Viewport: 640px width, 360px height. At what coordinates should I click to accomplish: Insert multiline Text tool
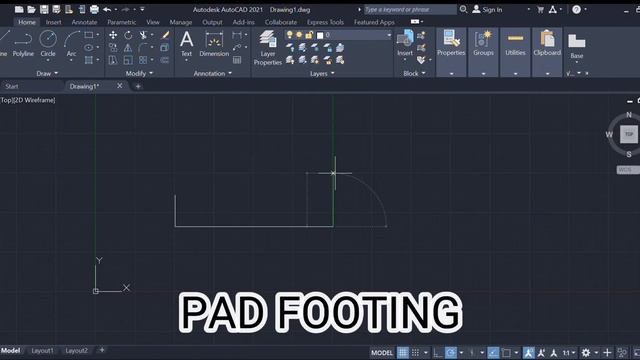pos(187,44)
